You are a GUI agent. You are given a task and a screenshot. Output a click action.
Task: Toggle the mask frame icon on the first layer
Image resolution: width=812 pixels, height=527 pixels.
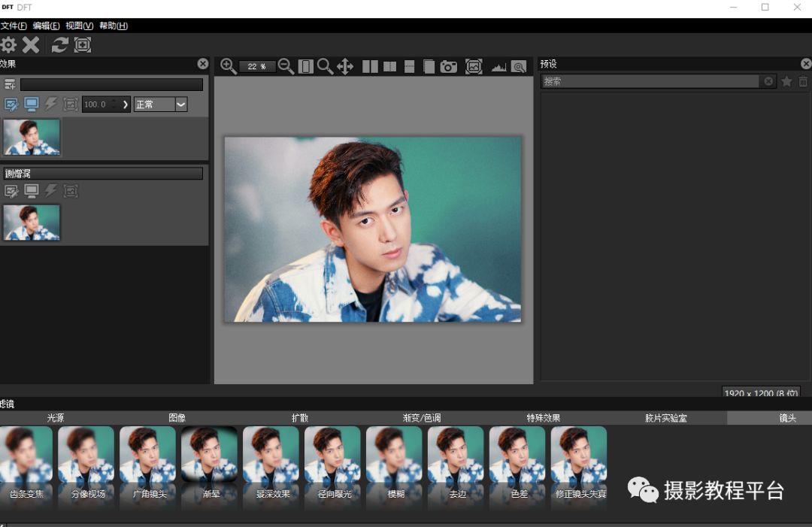click(71, 104)
